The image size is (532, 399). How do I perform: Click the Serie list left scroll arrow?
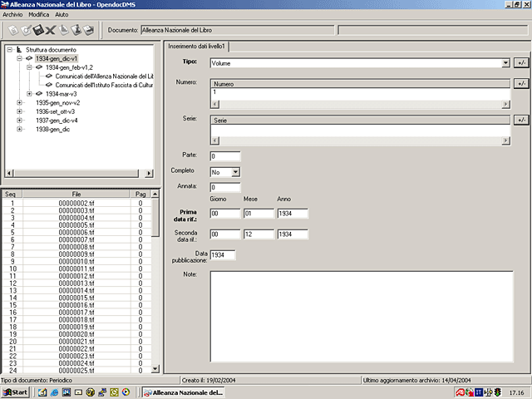coord(215,140)
